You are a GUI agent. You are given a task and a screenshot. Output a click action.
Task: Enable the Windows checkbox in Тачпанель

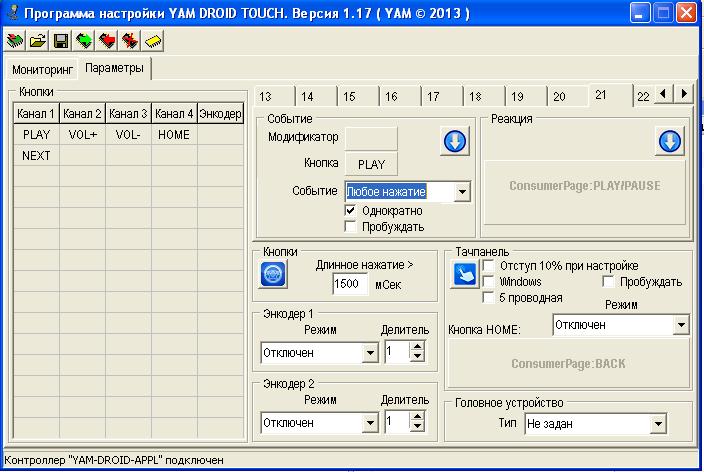click(488, 282)
